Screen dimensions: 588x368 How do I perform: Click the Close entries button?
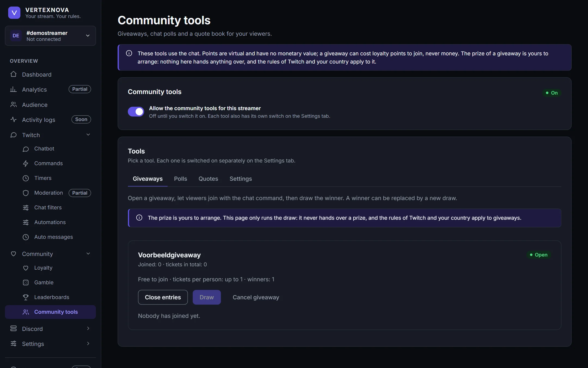pyautogui.click(x=163, y=297)
